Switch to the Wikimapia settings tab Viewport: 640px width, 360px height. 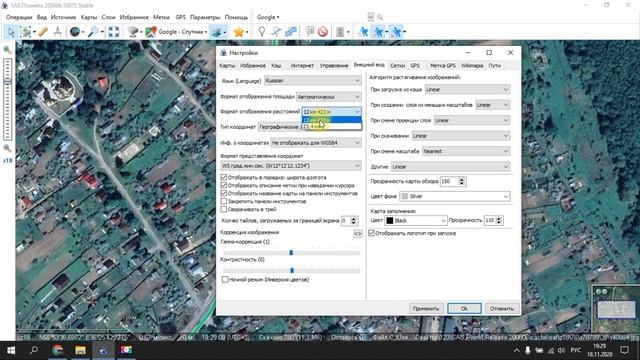472,66
